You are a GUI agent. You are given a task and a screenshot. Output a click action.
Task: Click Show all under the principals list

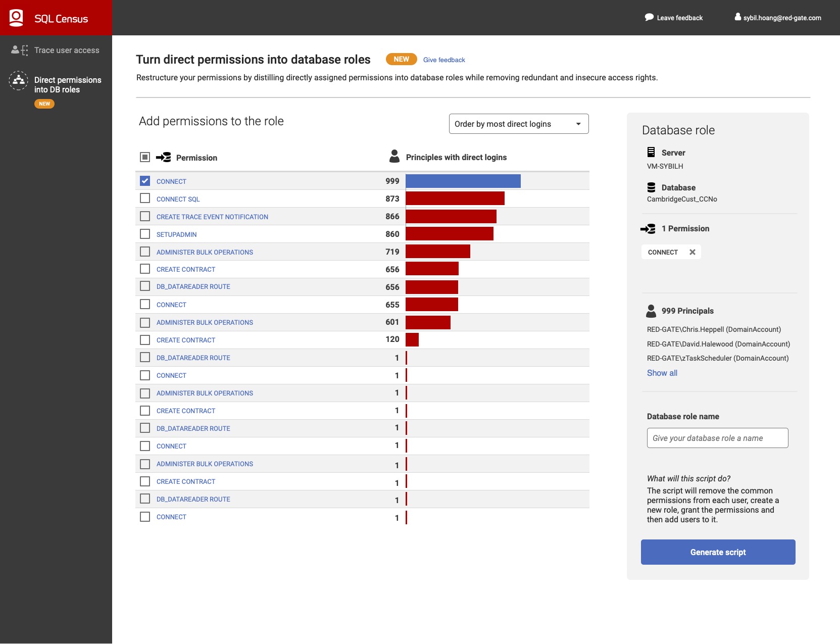tap(662, 373)
